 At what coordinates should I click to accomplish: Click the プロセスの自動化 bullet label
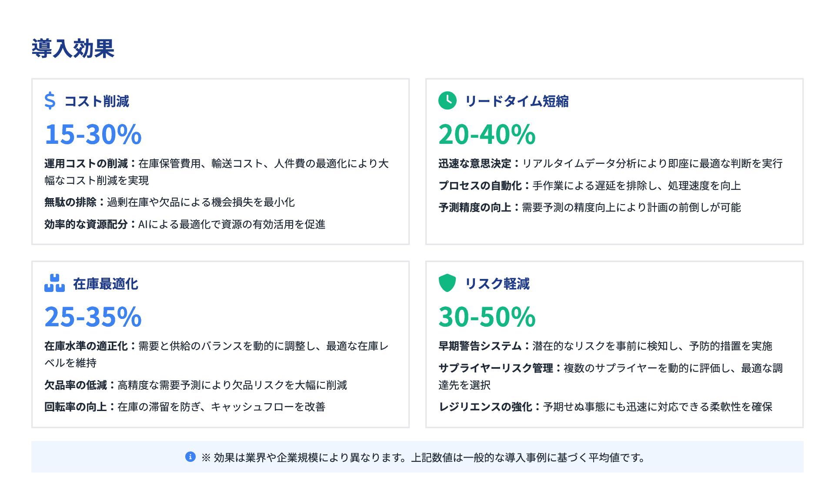click(480, 186)
